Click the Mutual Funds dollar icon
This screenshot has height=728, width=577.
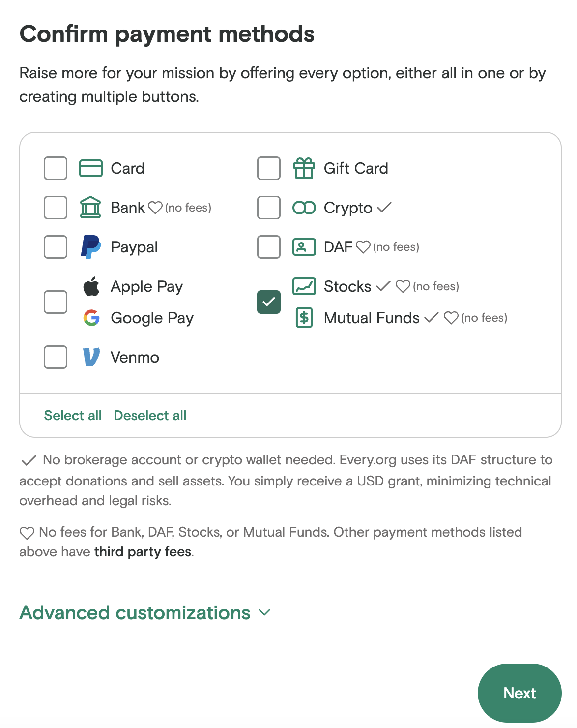coord(304,318)
